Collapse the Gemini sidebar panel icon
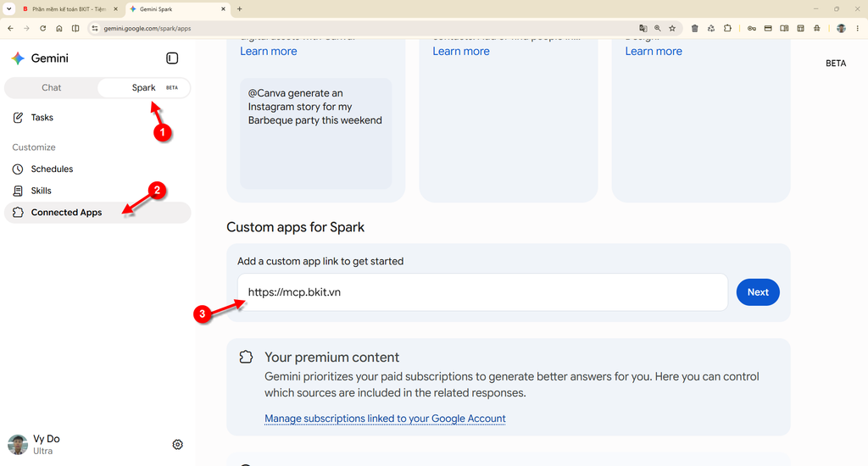 172,58
